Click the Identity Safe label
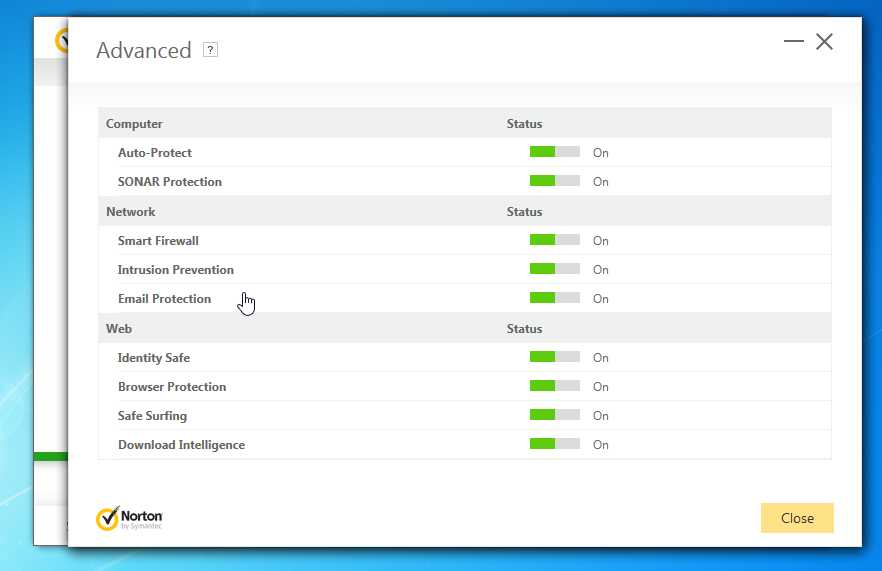This screenshot has width=882, height=571. click(x=154, y=358)
